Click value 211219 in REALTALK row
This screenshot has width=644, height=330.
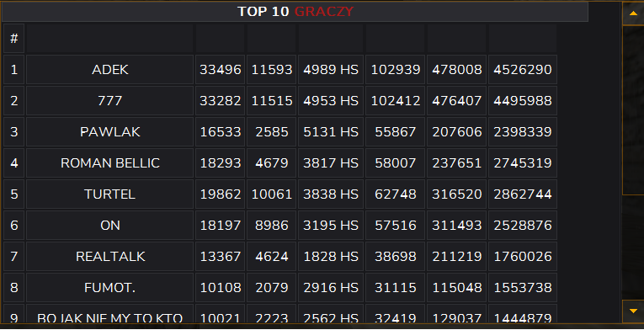coord(457,257)
